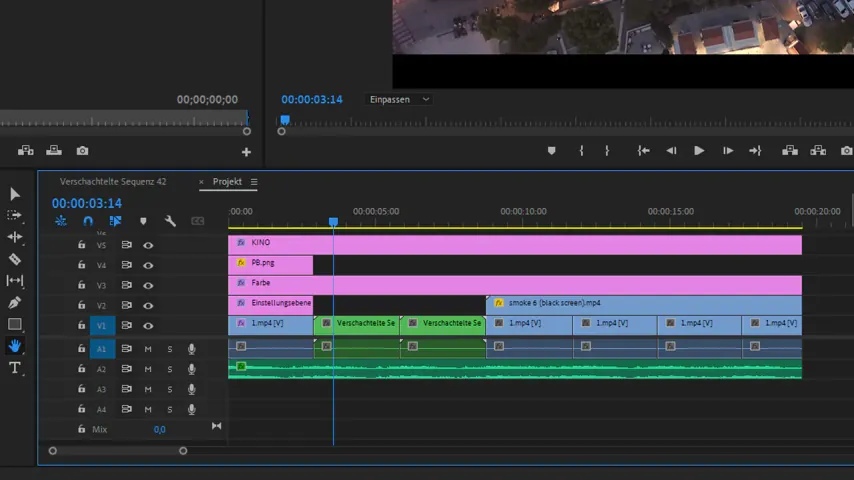Hide track V5 with eye icon
Viewport: 854px width, 480px height.
point(148,245)
